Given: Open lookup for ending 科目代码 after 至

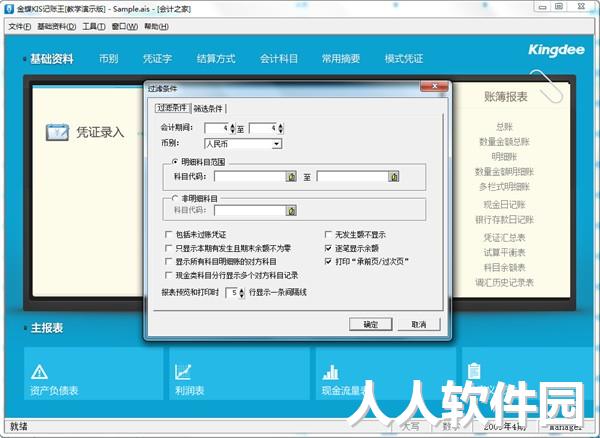Looking at the screenshot, I should 394,176.
